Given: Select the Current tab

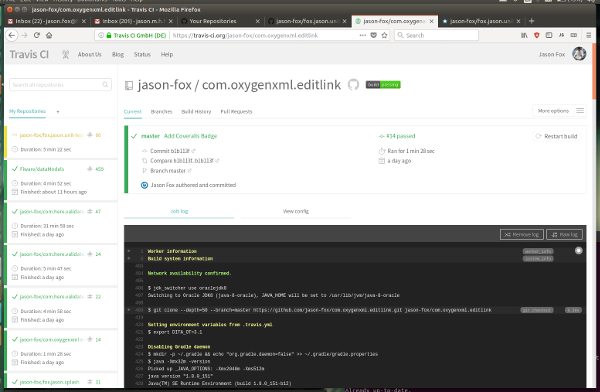Looking at the screenshot, I should pyautogui.click(x=133, y=111).
